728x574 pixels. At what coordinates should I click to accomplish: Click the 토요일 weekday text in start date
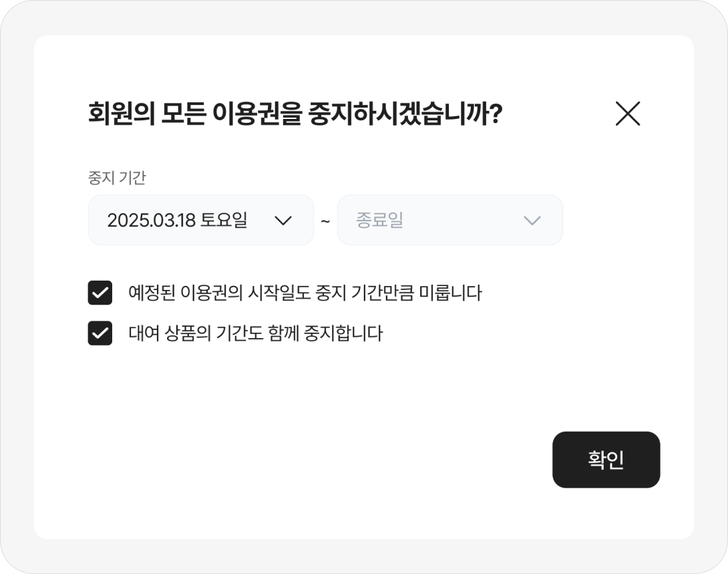(x=224, y=221)
